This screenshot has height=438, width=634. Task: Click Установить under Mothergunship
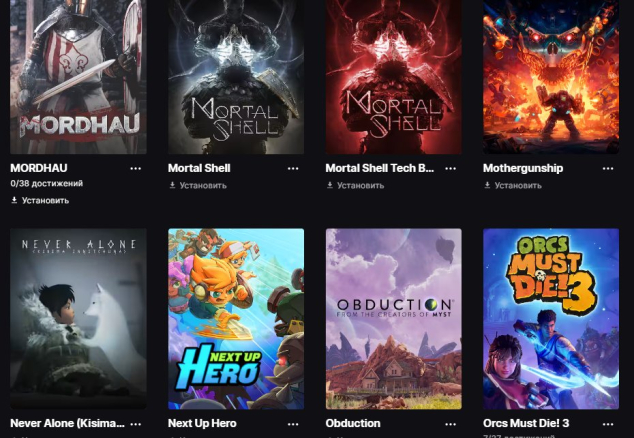[513, 185]
